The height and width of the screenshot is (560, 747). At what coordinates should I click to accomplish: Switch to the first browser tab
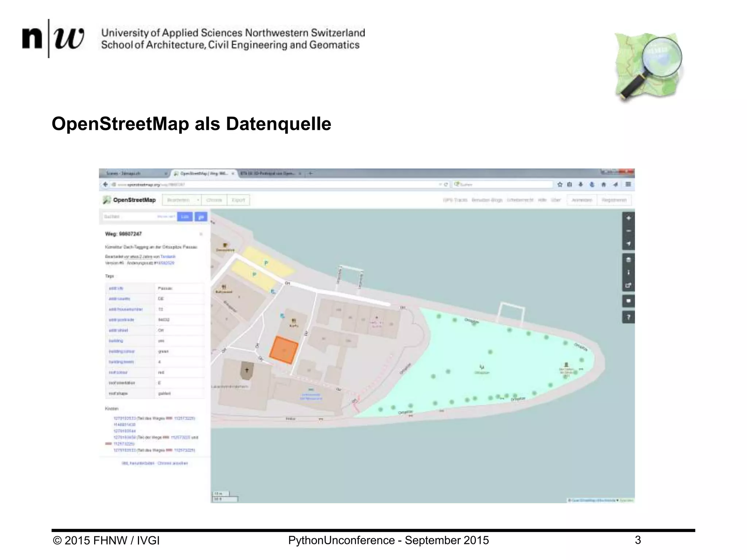pos(134,174)
